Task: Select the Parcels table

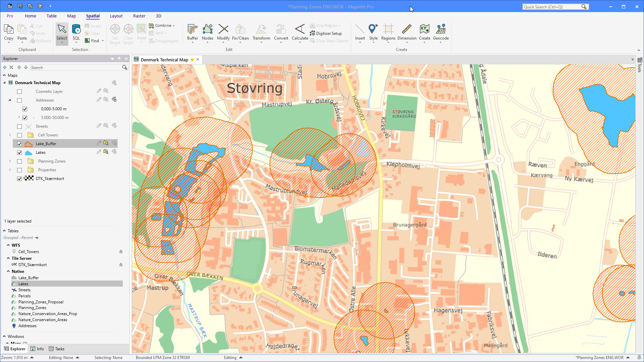Action: tap(24, 296)
